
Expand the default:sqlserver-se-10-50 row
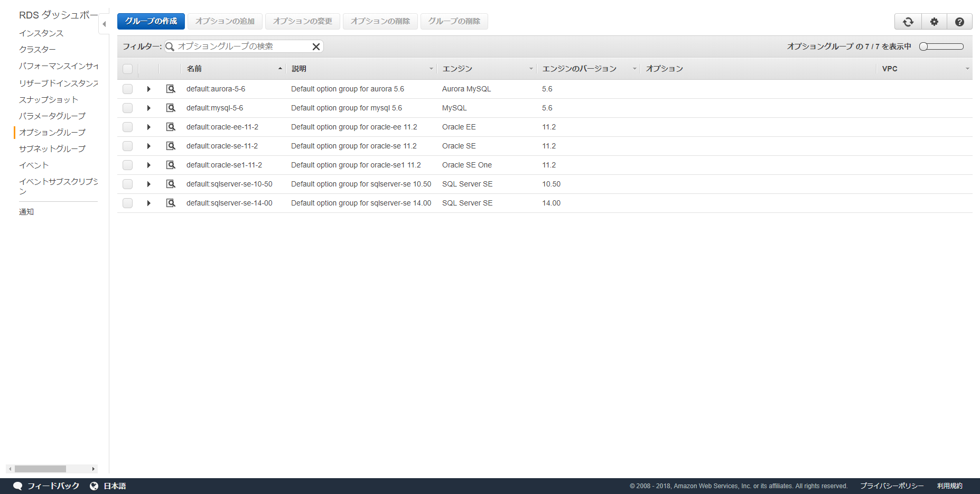coord(149,184)
